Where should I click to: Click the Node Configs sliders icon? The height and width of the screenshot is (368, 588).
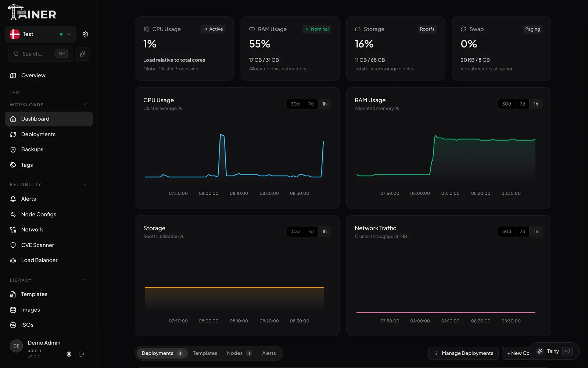coord(13,214)
